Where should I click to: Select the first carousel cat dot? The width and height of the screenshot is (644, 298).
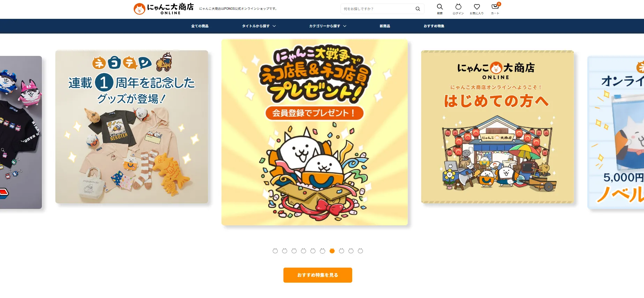coord(275,251)
